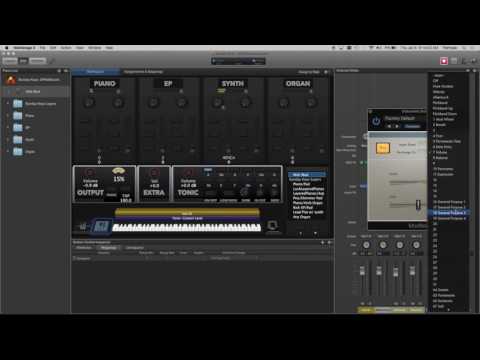Click the first channel strip pan knob
The width and height of the screenshot is (480, 360).
(366, 245)
